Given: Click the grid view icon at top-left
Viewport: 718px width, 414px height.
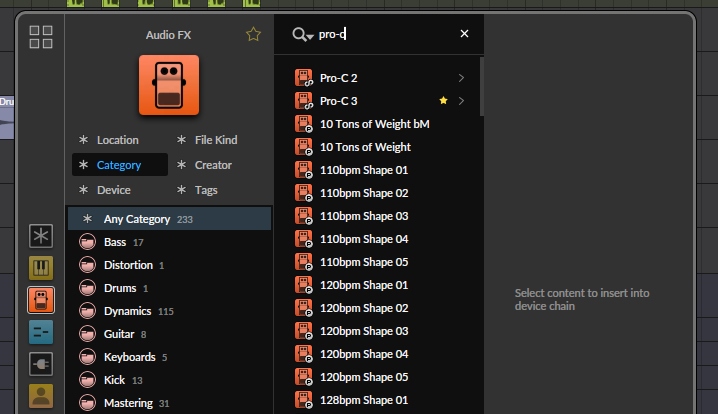Looking at the screenshot, I should pos(41,38).
